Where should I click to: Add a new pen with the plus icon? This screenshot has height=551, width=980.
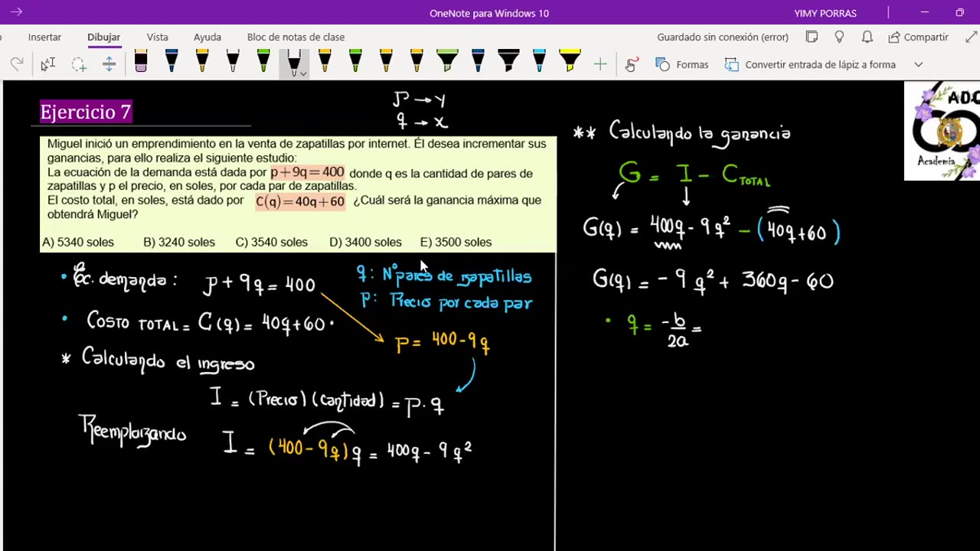(x=600, y=64)
